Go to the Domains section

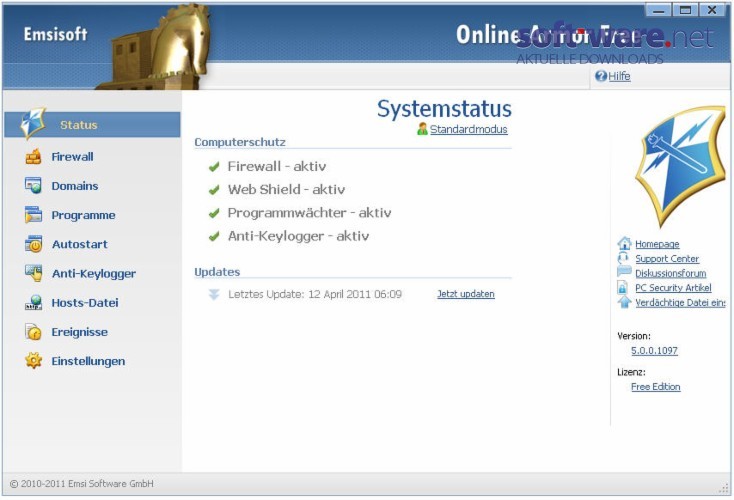[75, 186]
